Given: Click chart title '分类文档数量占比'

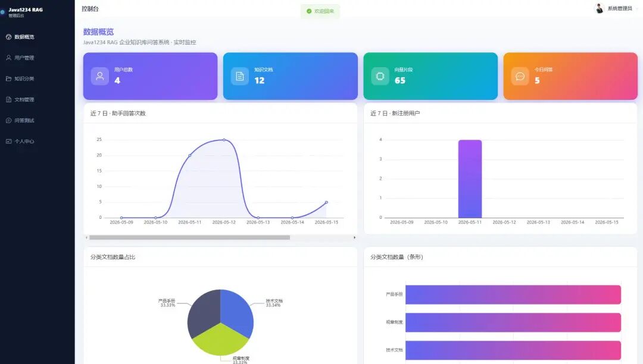Looking at the screenshot, I should tap(113, 257).
